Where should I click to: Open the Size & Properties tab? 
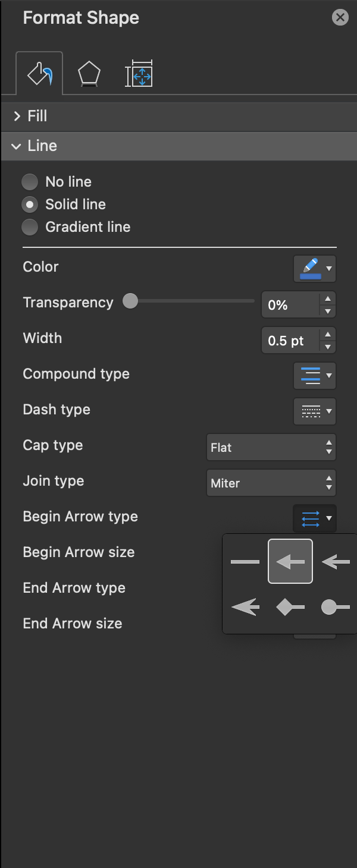pos(139,75)
